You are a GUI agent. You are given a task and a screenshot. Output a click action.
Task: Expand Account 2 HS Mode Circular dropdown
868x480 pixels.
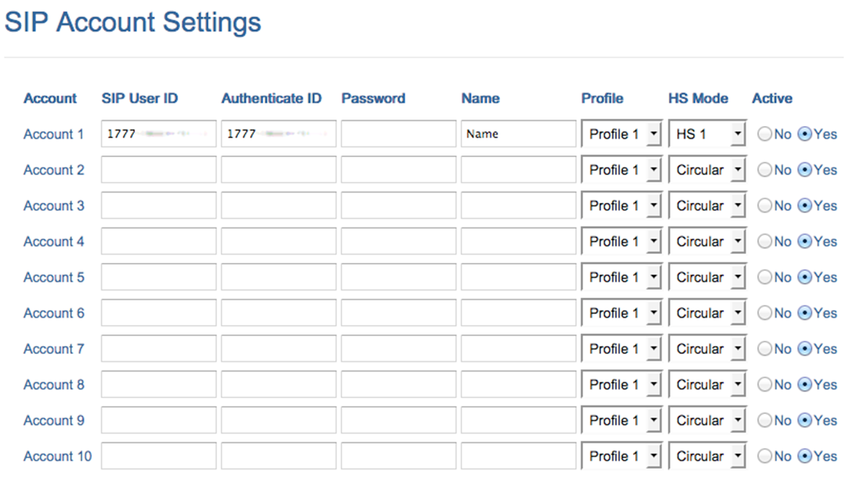(x=707, y=170)
